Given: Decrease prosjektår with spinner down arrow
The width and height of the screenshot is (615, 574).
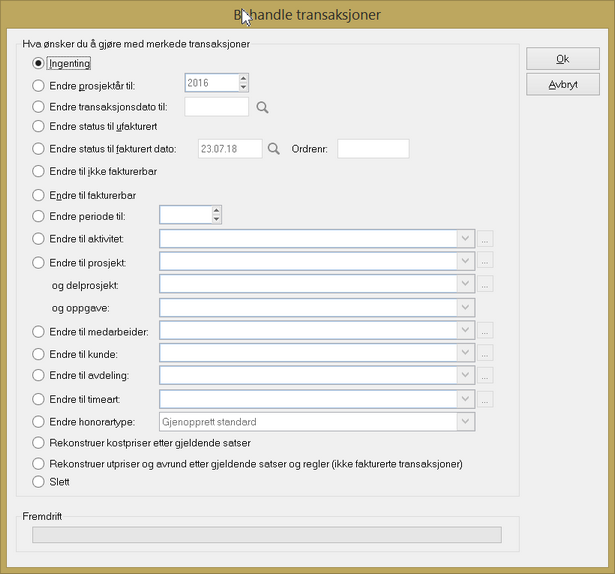Looking at the screenshot, I should [244, 87].
